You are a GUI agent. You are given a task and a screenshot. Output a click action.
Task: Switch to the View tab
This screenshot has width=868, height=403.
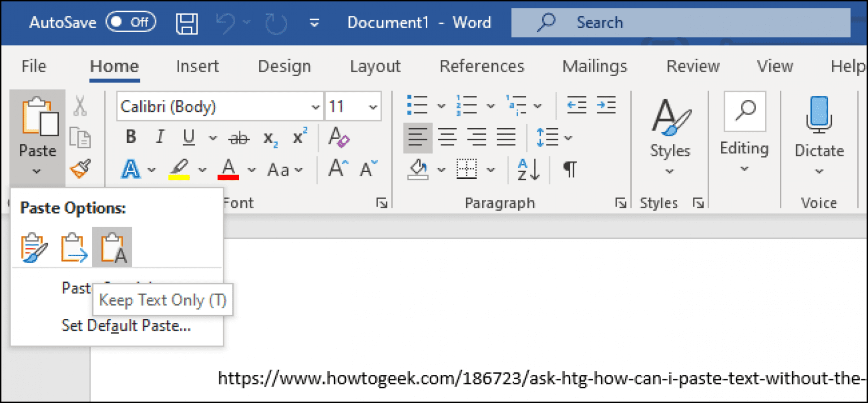point(775,66)
